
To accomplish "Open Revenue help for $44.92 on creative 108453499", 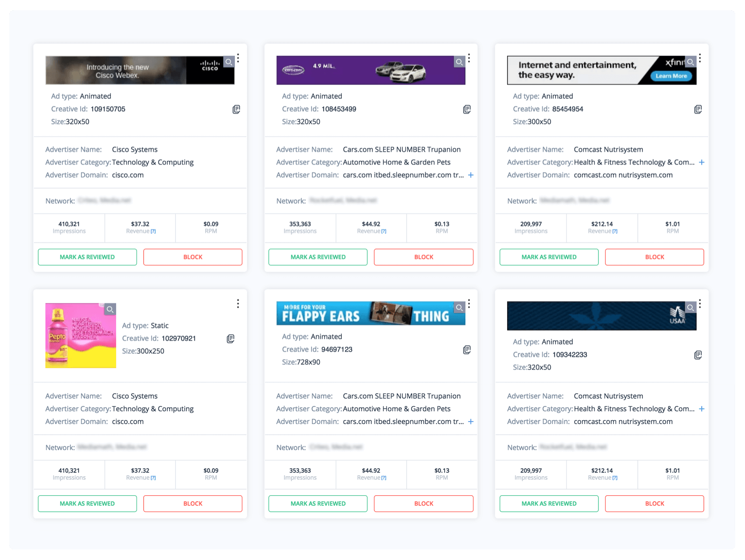I will click(384, 232).
